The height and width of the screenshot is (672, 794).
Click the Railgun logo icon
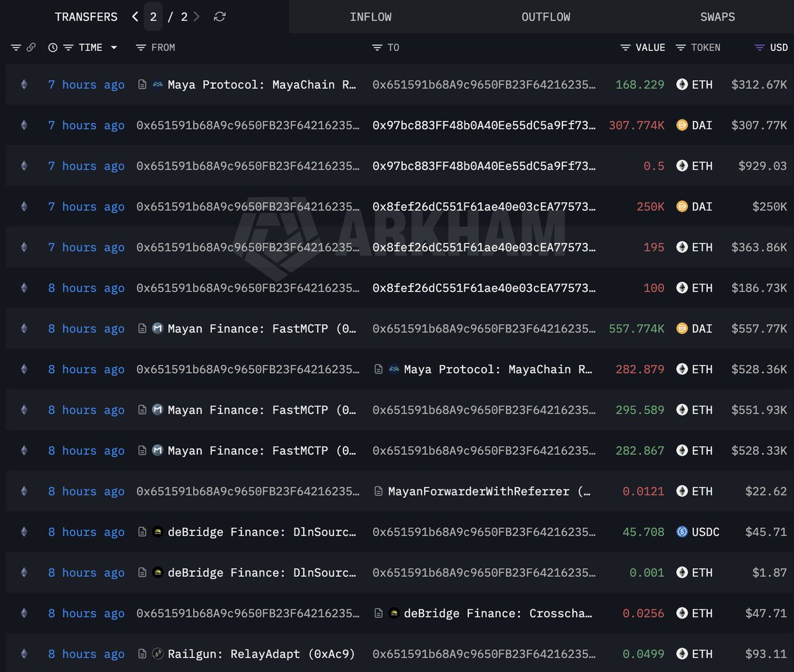pos(157,654)
